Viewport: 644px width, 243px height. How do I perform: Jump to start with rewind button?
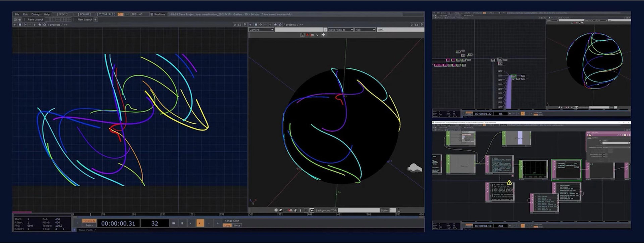[174, 223]
